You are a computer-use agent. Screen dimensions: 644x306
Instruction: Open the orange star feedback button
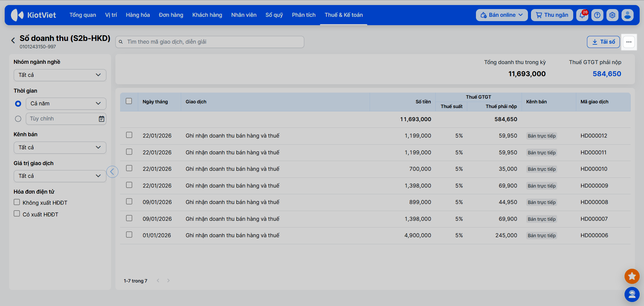coord(632,276)
